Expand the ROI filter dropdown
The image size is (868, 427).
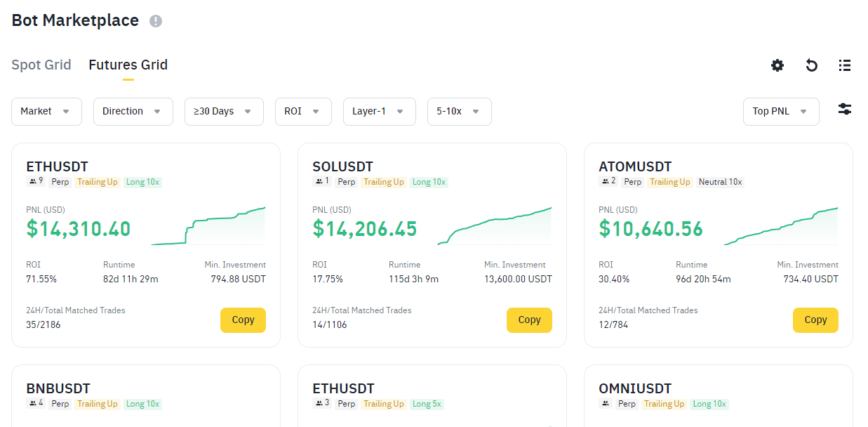pyautogui.click(x=302, y=112)
